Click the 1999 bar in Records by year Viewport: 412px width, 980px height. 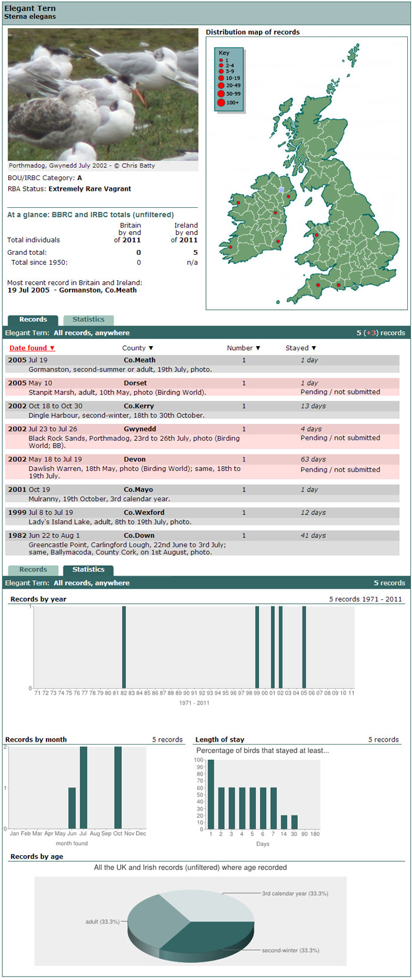pyautogui.click(x=257, y=647)
